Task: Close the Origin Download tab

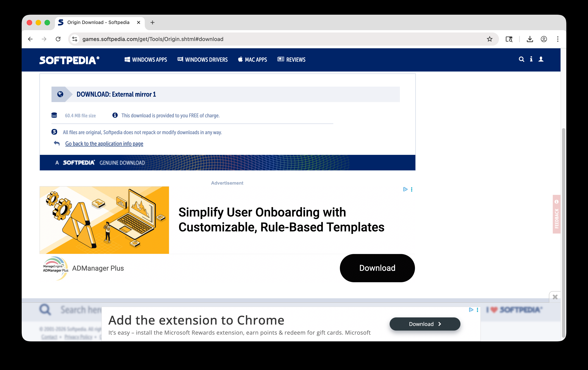Action: point(139,22)
